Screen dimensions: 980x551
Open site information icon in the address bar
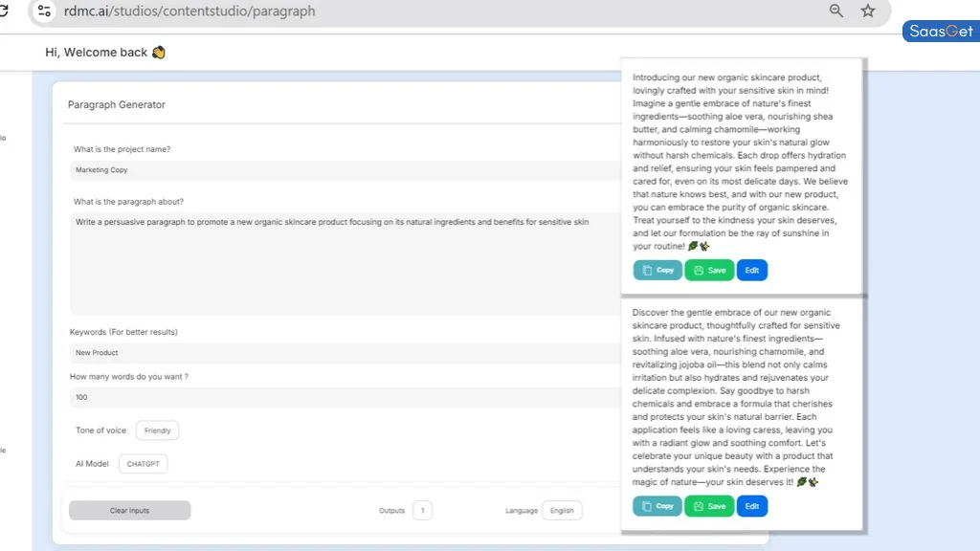(44, 11)
